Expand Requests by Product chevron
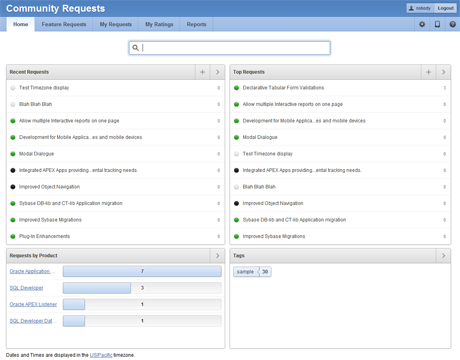 click(217, 256)
